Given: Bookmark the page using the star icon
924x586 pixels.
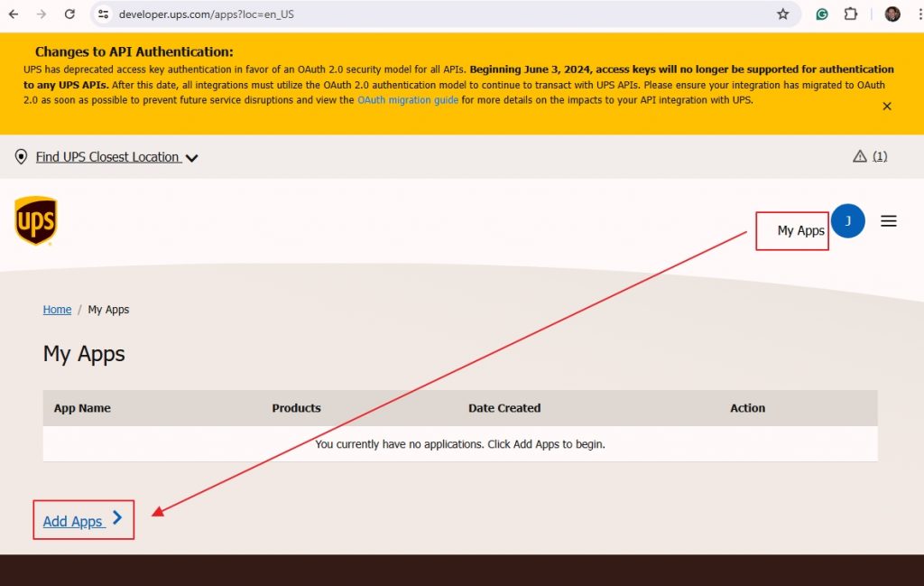Looking at the screenshot, I should [x=783, y=14].
